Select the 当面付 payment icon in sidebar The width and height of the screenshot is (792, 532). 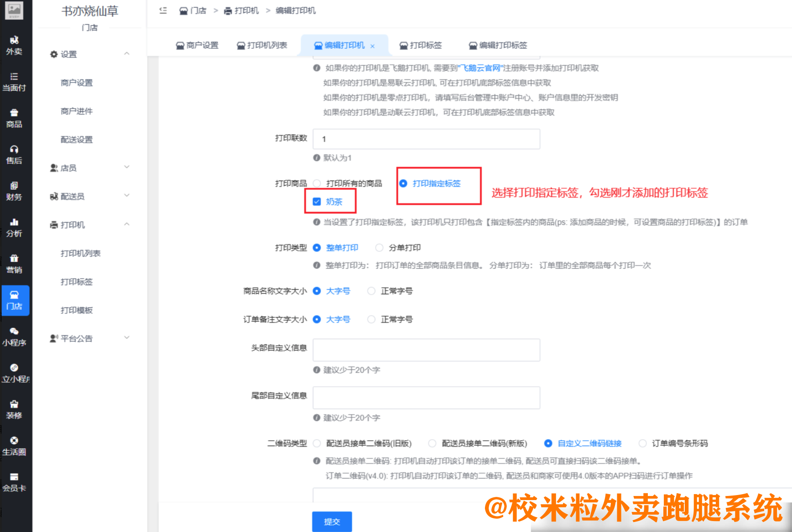coord(15,81)
